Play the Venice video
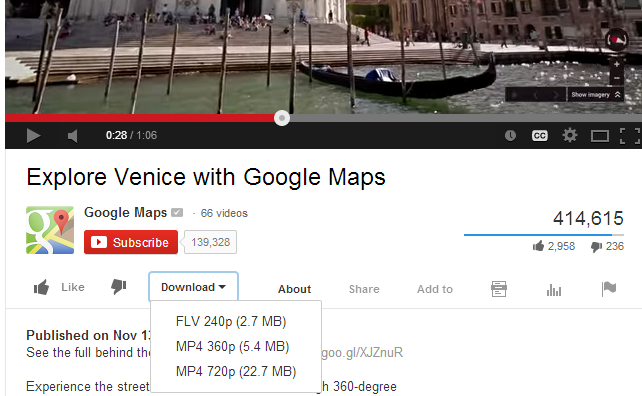Viewport: 642px width, 396px height. pos(33,136)
